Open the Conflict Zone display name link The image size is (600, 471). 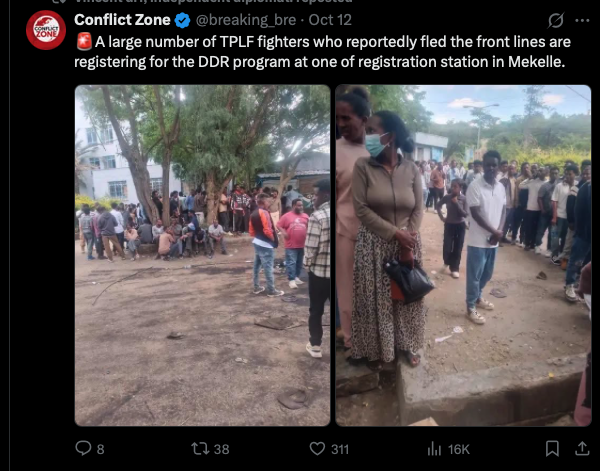122,20
